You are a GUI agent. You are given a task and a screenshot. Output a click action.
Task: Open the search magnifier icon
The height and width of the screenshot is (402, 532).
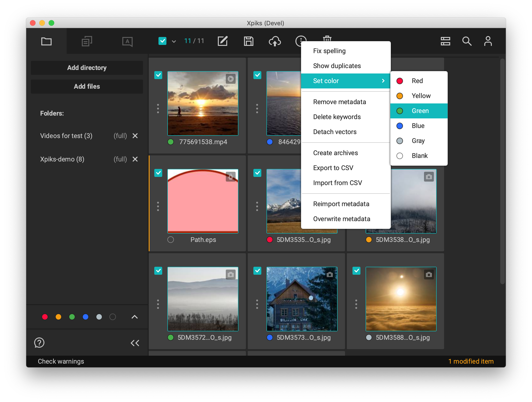(x=467, y=41)
